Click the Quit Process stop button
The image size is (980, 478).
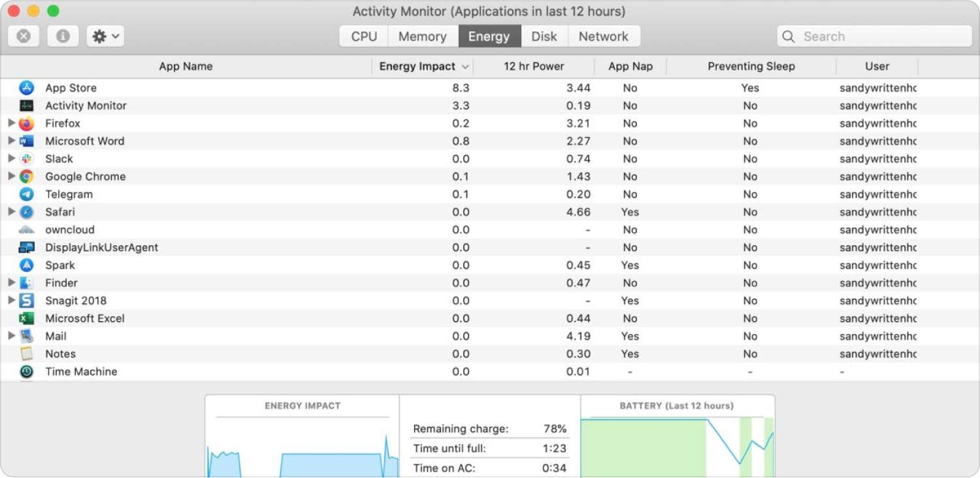[x=24, y=36]
